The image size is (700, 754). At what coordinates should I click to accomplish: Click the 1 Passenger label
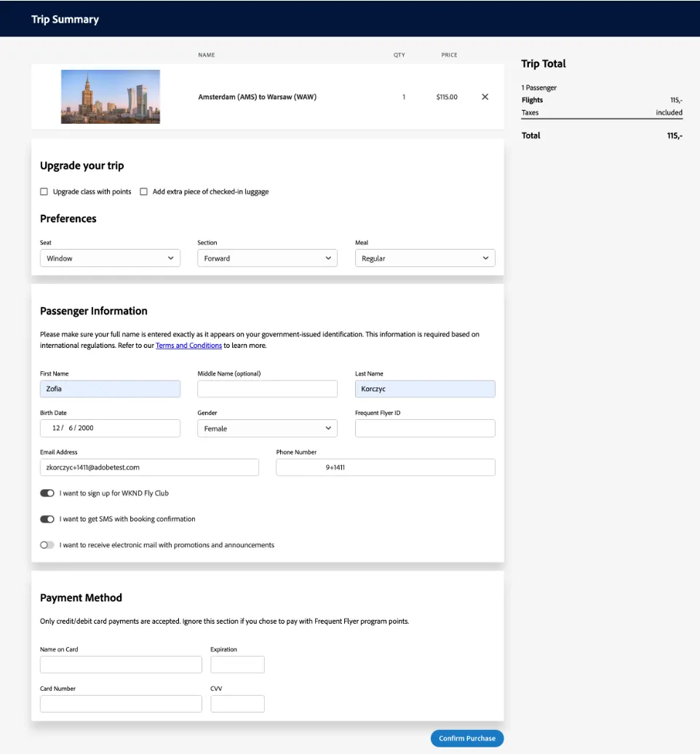[x=539, y=87]
